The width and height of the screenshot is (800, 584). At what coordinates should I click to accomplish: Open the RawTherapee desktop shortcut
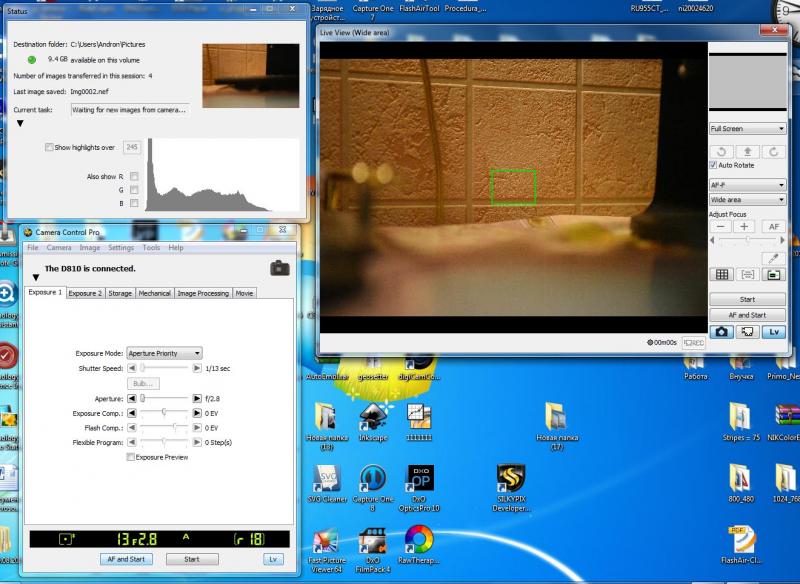coord(419,545)
